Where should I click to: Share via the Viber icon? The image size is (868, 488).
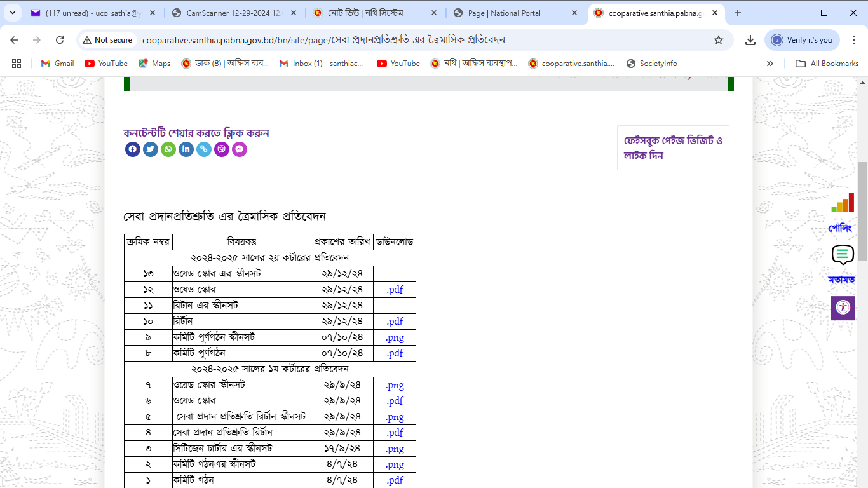221,149
